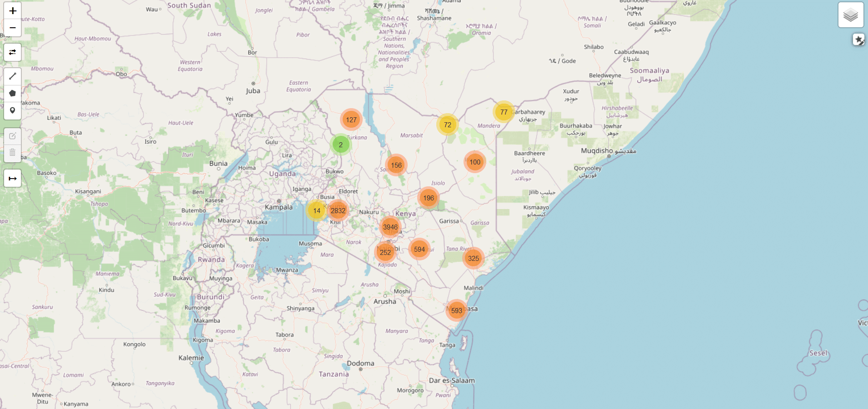Click the green cluster labeled 2
Screen dimensions: 868x409
coord(340,145)
